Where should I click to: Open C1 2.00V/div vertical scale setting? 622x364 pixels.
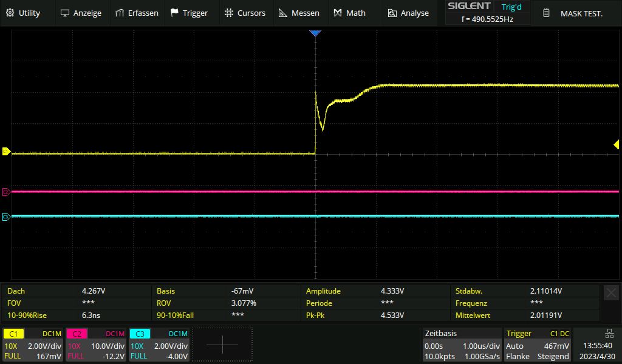44,346
